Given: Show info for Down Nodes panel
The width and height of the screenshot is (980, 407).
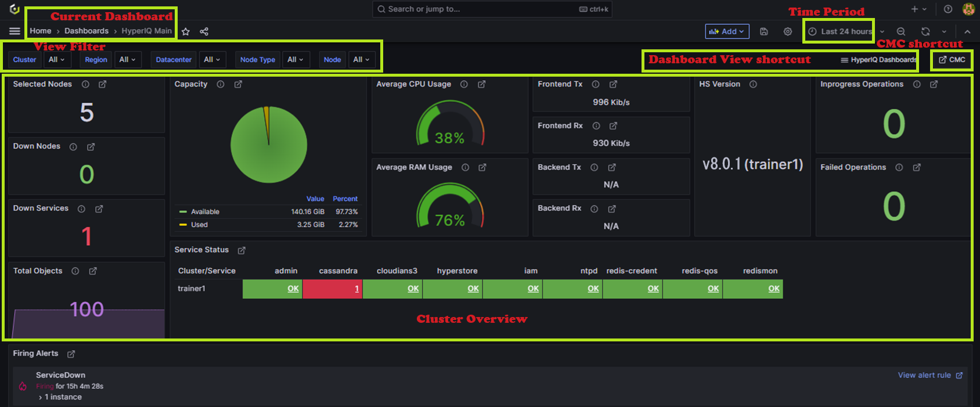Looking at the screenshot, I should [x=73, y=147].
